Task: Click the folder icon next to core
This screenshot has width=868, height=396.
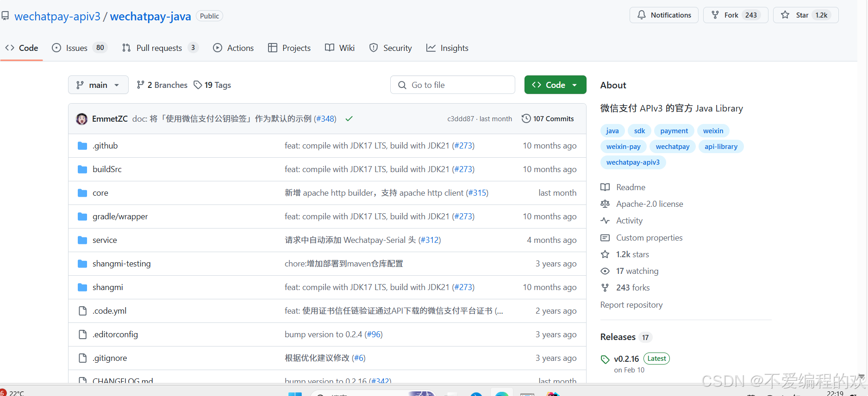Action: [82, 193]
